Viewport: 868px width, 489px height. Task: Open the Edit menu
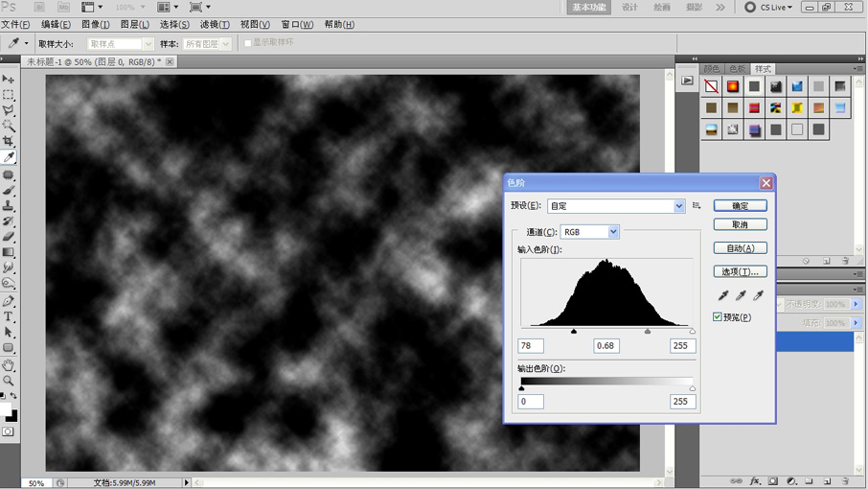coord(56,24)
